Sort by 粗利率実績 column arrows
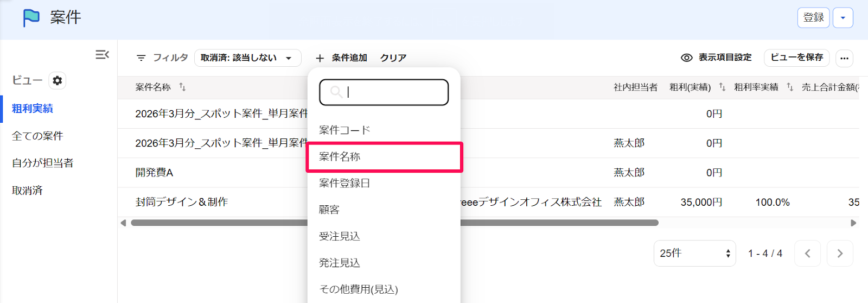The height and width of the screenshot is (303, 868). click(x=790, y=87)
